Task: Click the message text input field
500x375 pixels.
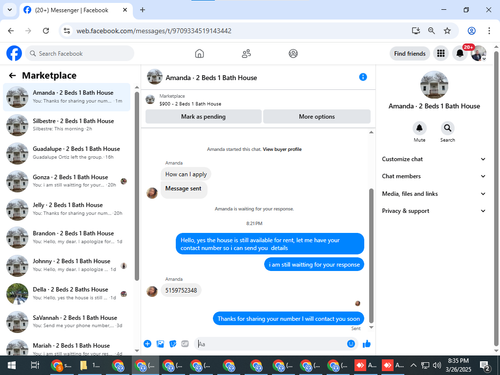Action: pos(271,344)
